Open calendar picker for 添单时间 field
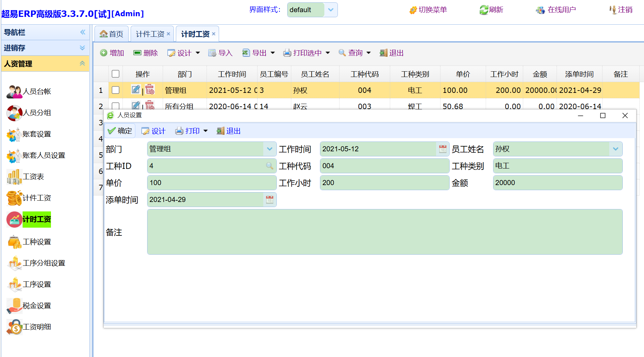Image resolution: width=644 pixels, height=357 pixels. 269,200
